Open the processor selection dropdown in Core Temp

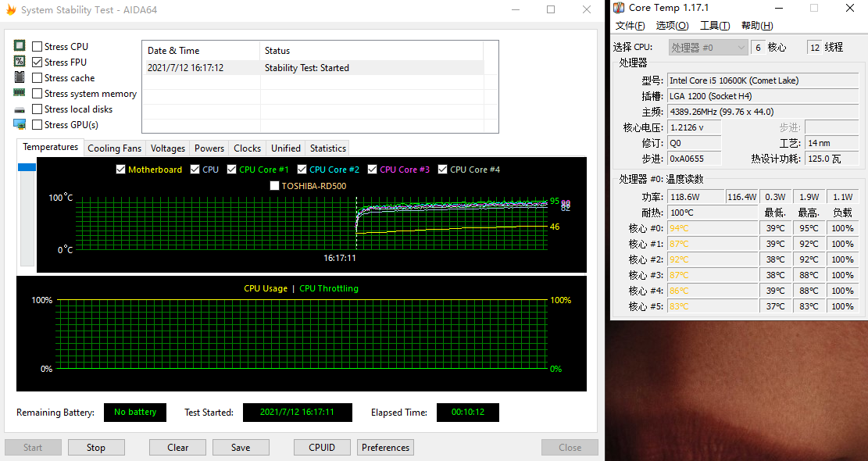708,48
